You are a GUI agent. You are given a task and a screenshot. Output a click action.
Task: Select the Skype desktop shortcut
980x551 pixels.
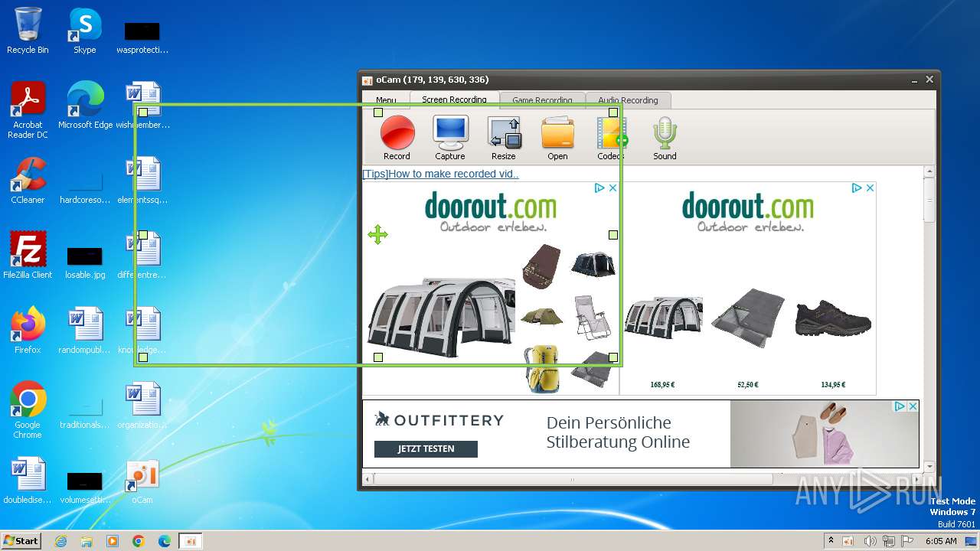coord(84,31)
